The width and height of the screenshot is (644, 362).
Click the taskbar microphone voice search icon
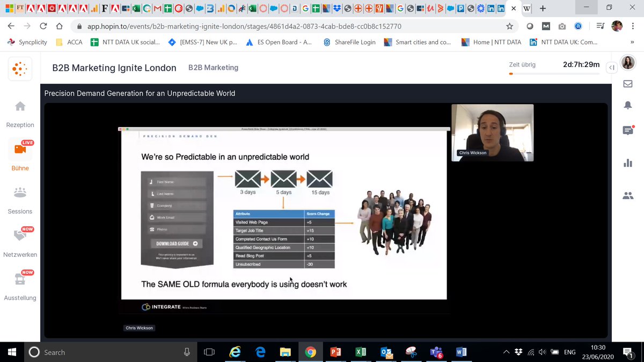tap(187, 352)
